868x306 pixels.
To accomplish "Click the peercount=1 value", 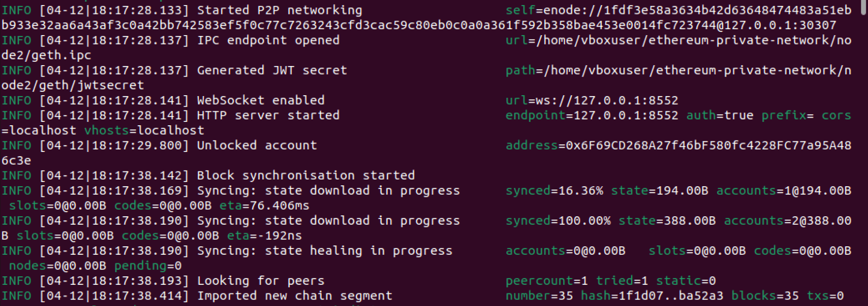I will tap(547, 281).
